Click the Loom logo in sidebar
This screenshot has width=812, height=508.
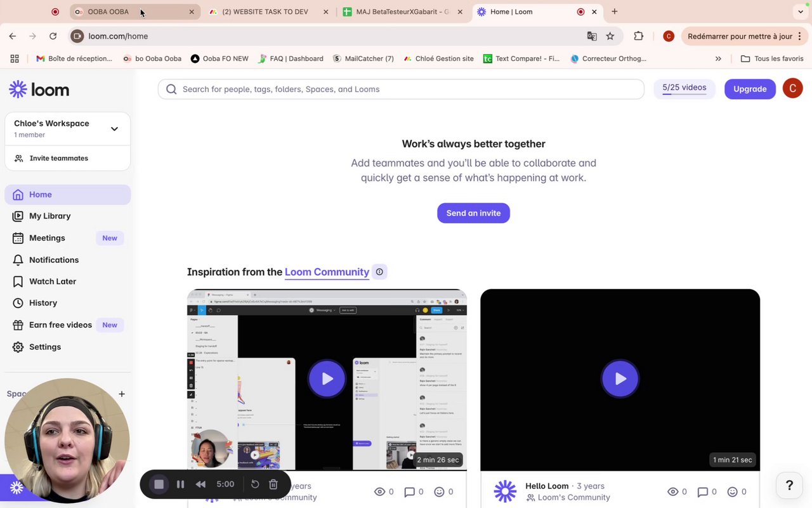[x=39, y=90]
